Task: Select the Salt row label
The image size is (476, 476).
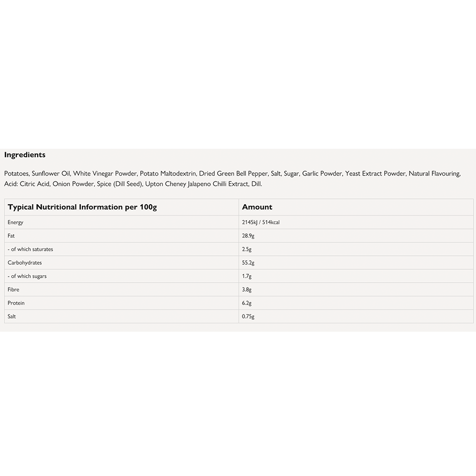Action: click(12, 316)
